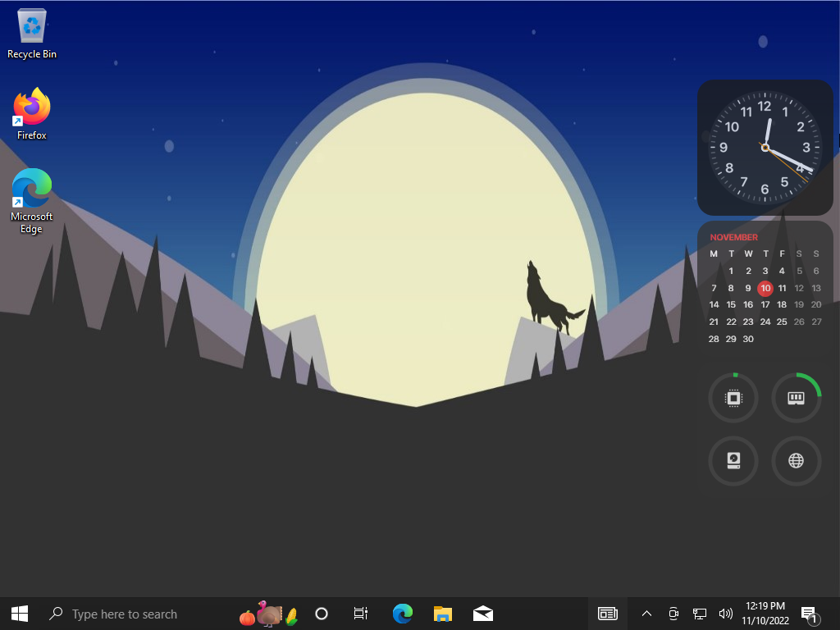Select day 13 in calendar widget
840x630 pixels.
pyautogui.click(x=816, y=288)
